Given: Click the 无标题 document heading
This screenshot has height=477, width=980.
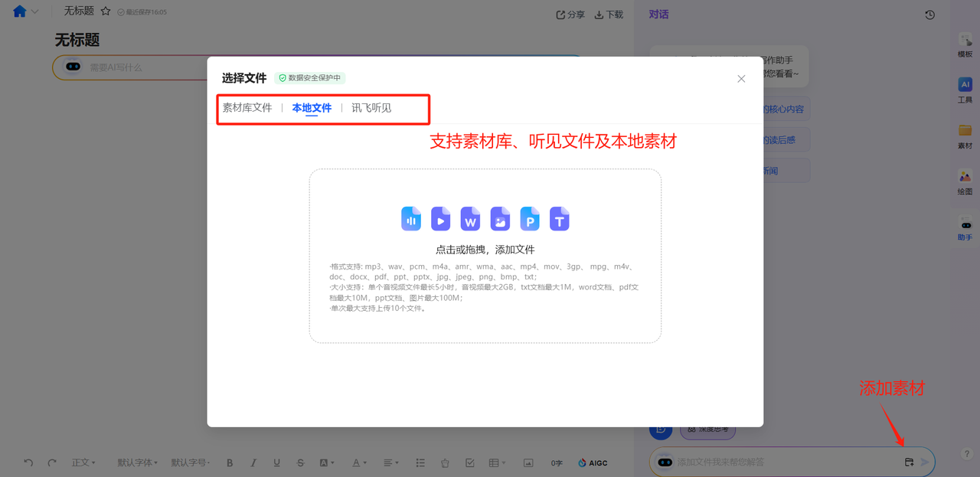Looking at the screenshot, I should (x=77, y=40).
